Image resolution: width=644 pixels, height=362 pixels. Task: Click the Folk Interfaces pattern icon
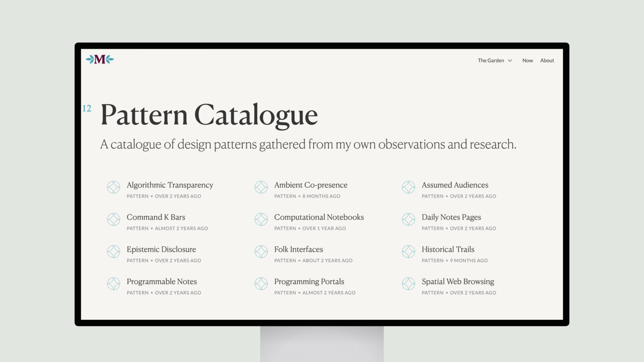pos(261,251)
